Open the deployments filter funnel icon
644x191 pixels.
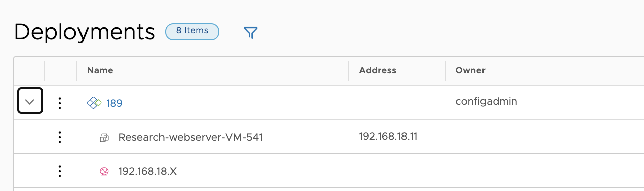coord(251,33)
